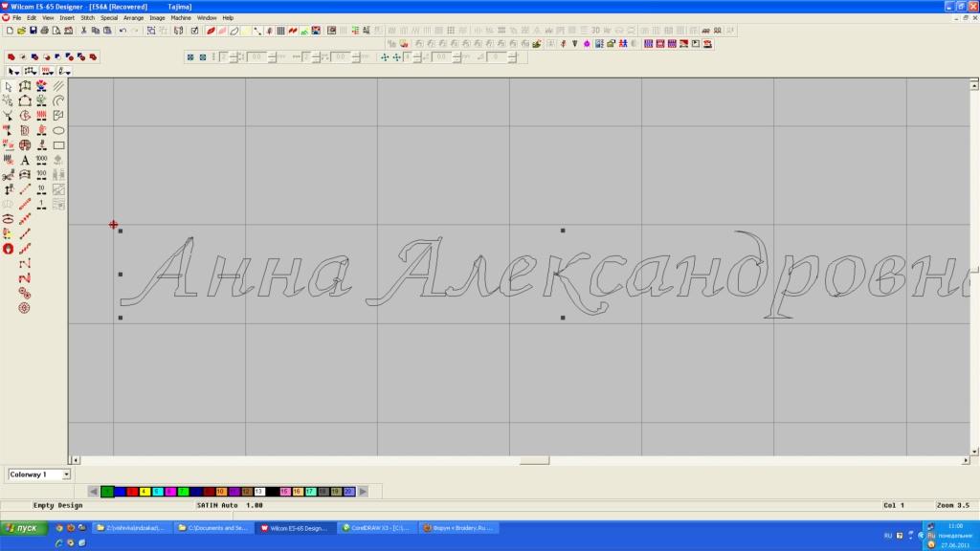Open the Arrange menu
Screen dimensions: 980x551
pyautogui.click(x=133, y=18)
